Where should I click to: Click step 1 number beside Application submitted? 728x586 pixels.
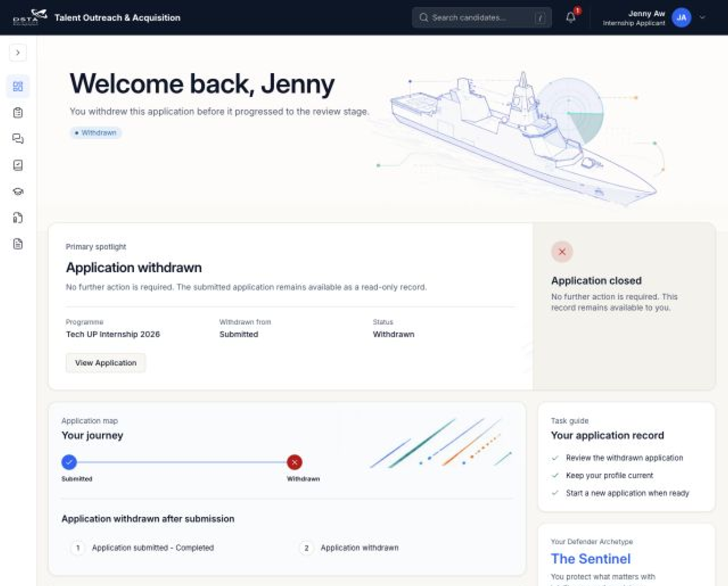pos(78,548)
